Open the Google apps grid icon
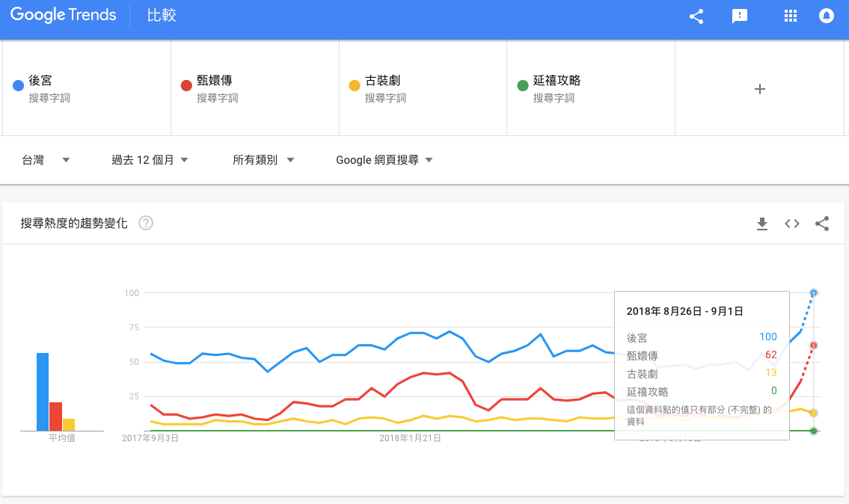Viewport: 849px width, 504px height. pyautogui.click(x=791, y=16)
